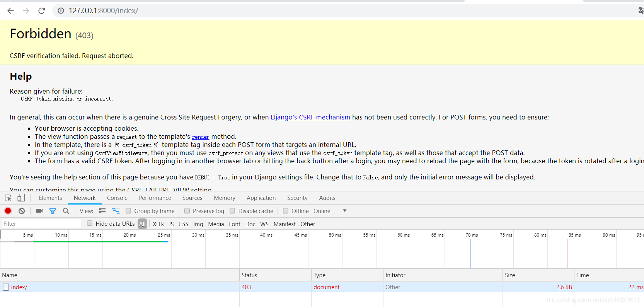Filter requests by CSS type
644x307 pixels.
(x=184, y=224)
